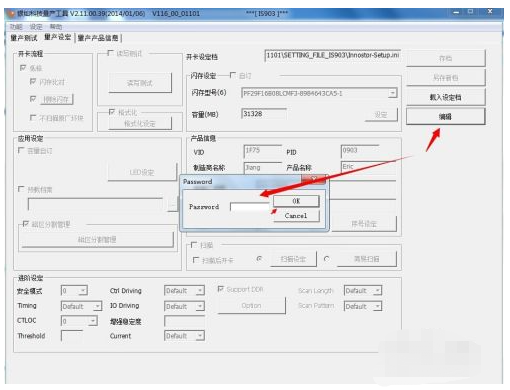The width and height of the screenshot is (510, 390).
Task: Expand the Current dropdown
Action: pyautogui.click(x=200, y=336)
